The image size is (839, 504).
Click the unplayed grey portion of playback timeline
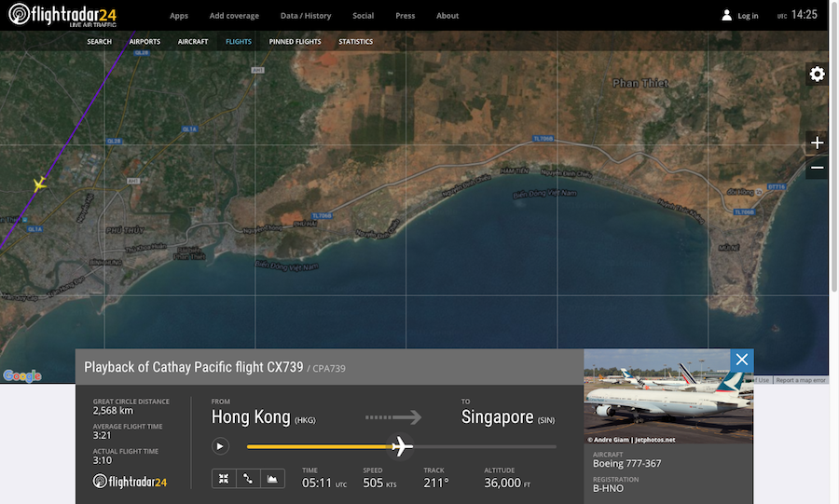click(x=484, y=446)
